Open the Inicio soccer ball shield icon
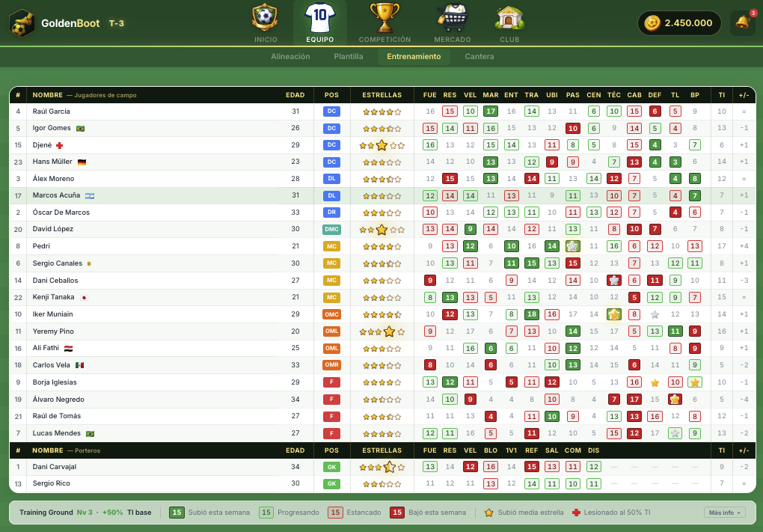 tap(266, 17)
